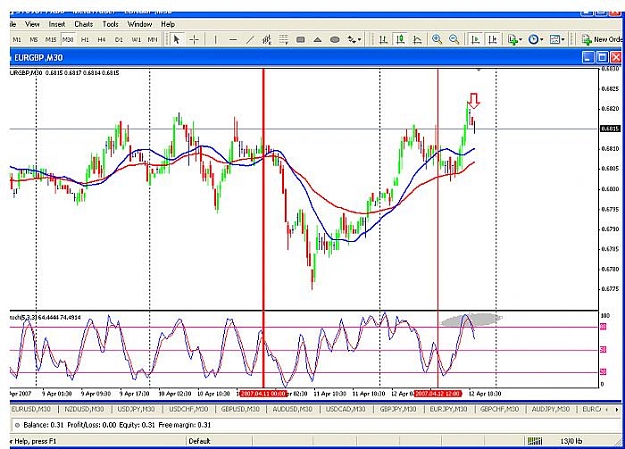
Task: Select the cursor arrow tool
Action: 177,39
